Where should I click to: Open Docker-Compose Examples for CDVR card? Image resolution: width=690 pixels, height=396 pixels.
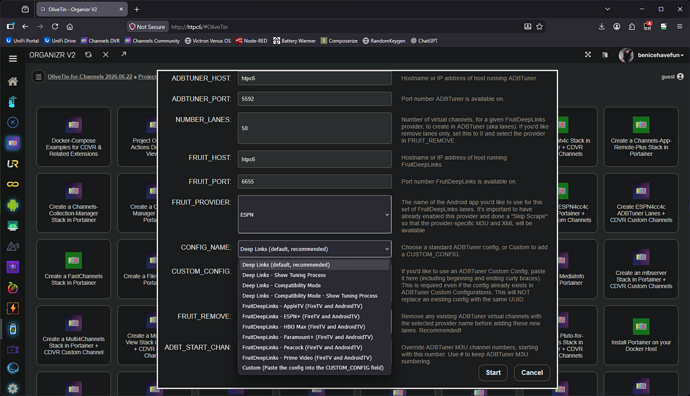[73, 137]
